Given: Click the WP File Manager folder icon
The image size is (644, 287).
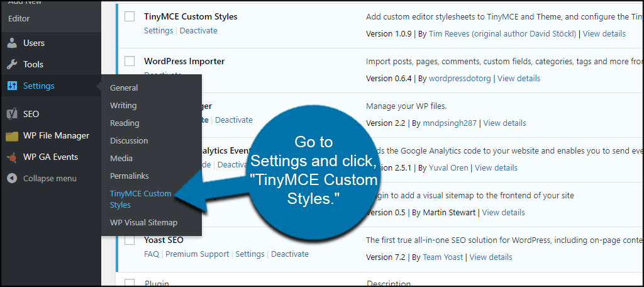Looking at the screenshot, I should tap(12, 136).
